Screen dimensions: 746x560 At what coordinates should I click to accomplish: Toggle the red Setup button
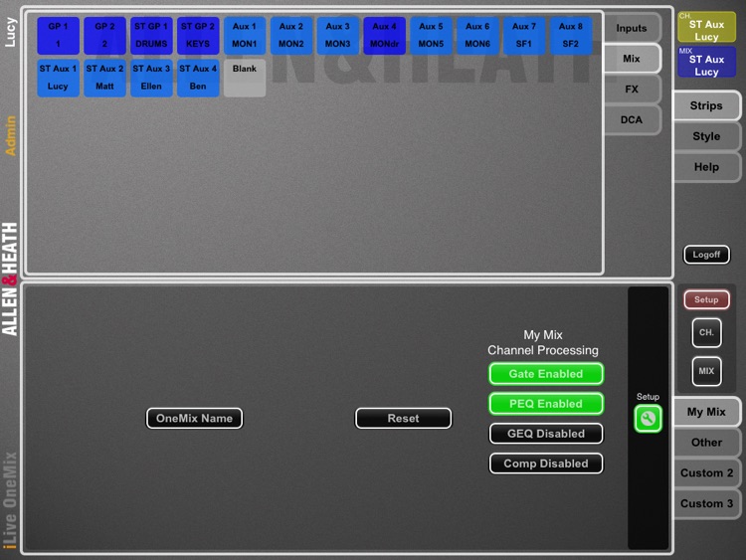click(706, 299)
